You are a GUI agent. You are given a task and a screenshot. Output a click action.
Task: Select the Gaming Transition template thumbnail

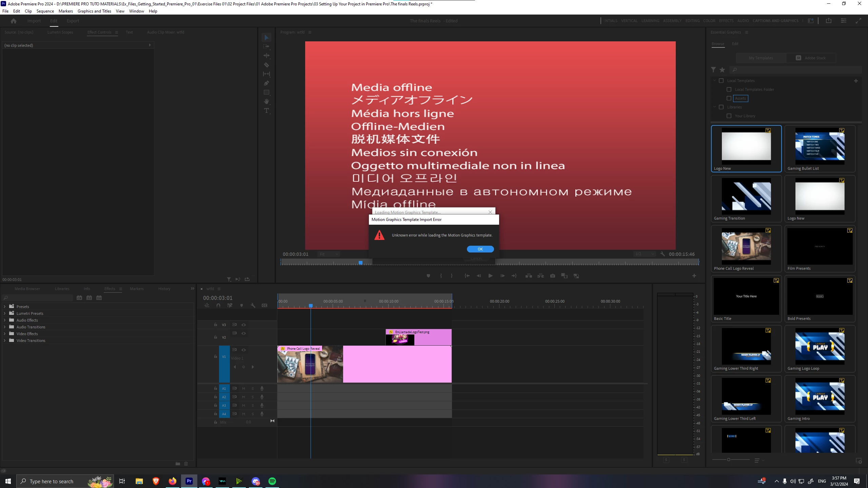coord(746,197)
